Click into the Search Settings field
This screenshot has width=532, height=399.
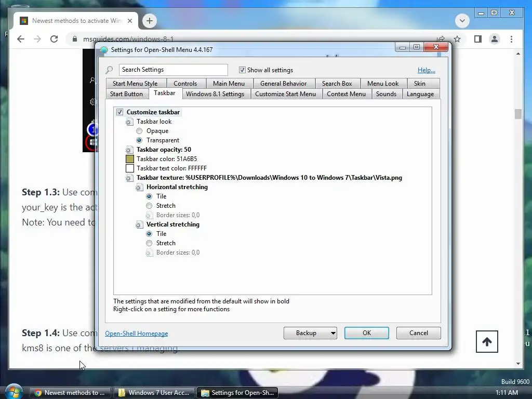[x=174, y=70]
